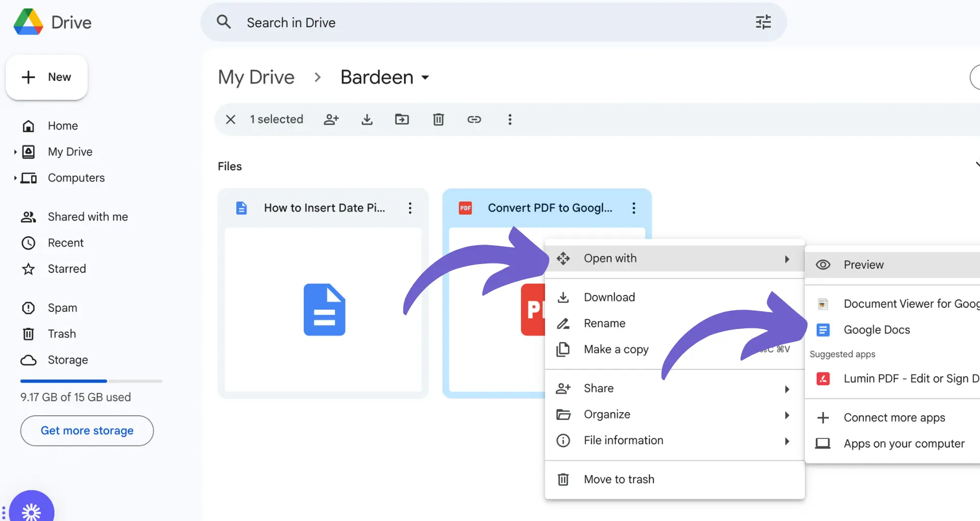Expand the My Drive tree arrow
Viewport: 980px width, 521px height.
click(15, 152)
